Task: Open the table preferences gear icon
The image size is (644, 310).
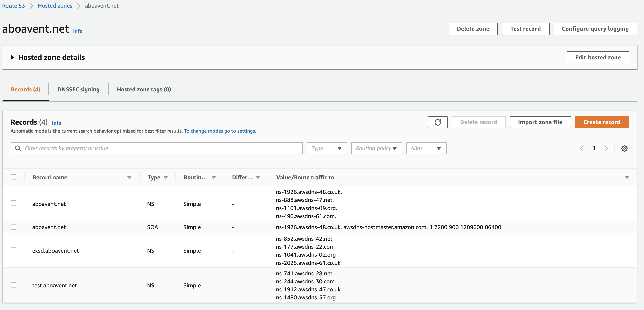Action: click(x=624, y=148)
